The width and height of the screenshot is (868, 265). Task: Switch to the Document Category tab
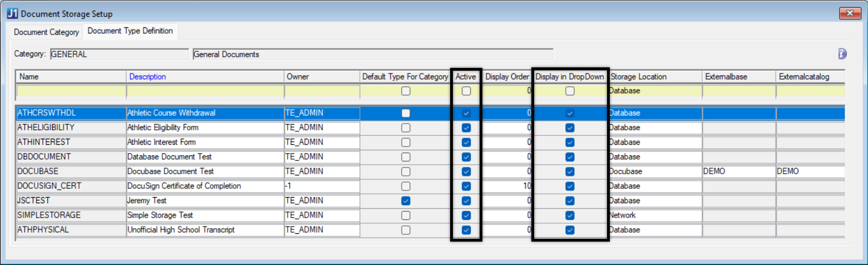[x=46, y=32]
